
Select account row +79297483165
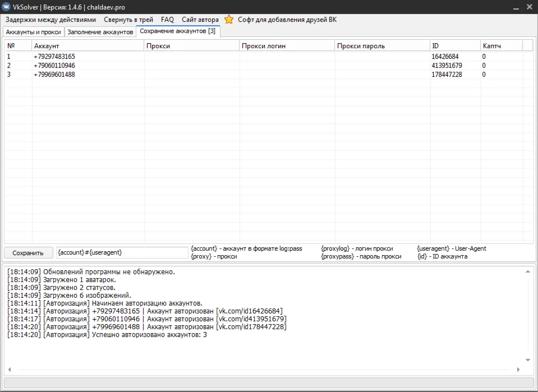click(x=54, y=57)
